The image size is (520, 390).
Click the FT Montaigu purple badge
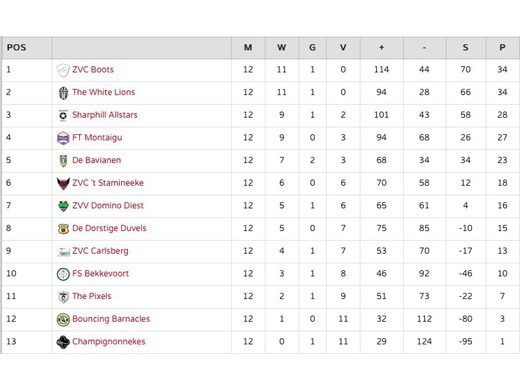point(63,138)
